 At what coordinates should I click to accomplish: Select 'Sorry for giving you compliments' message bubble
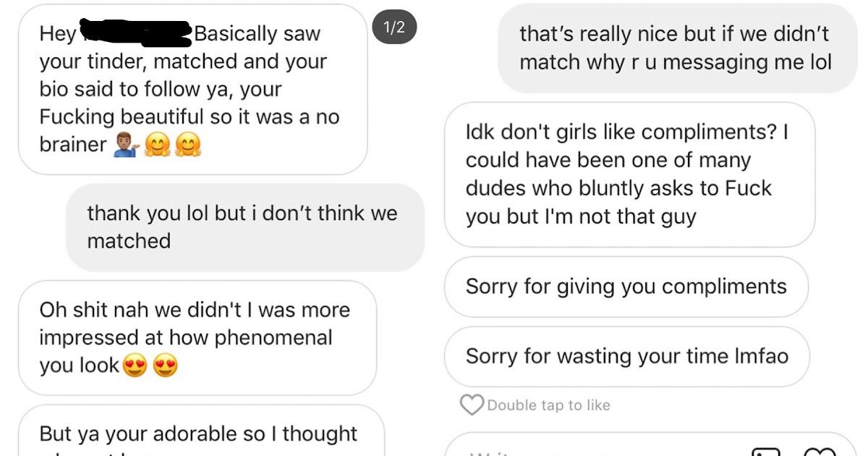pyautogui.click(x=626, y=287)
